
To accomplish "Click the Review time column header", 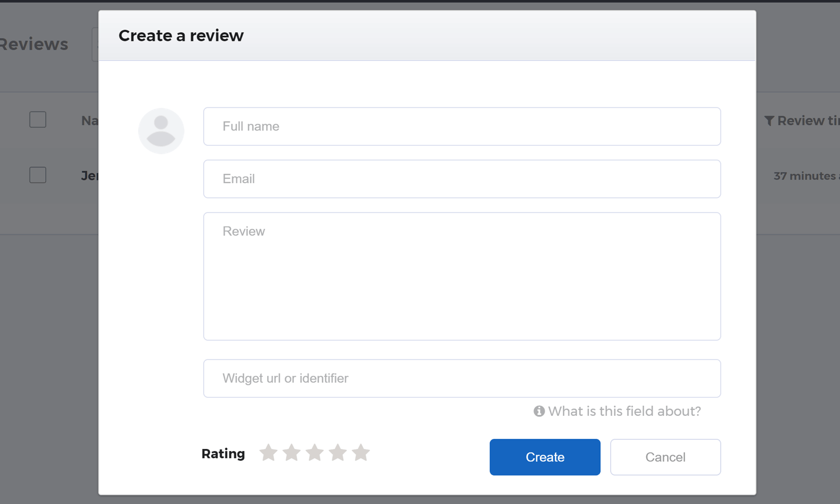I will (x=807, y=121).
